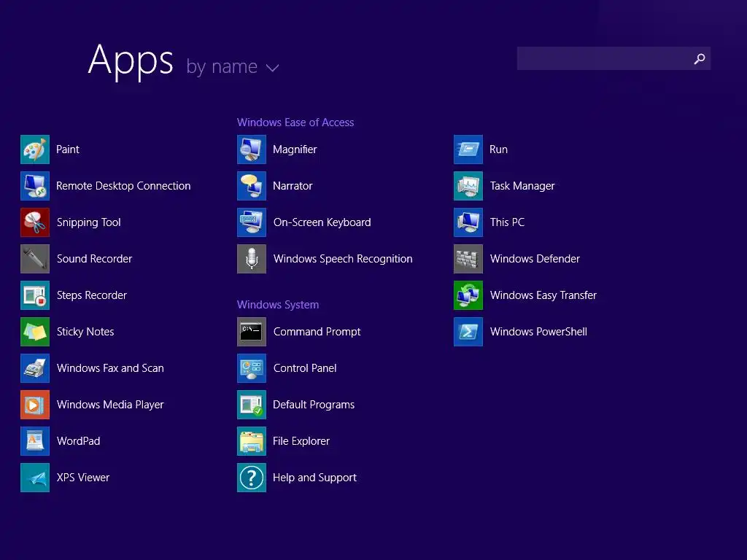Start Narrator icon
The width and height of the screenshot is (747, 560).
(252, 186)
